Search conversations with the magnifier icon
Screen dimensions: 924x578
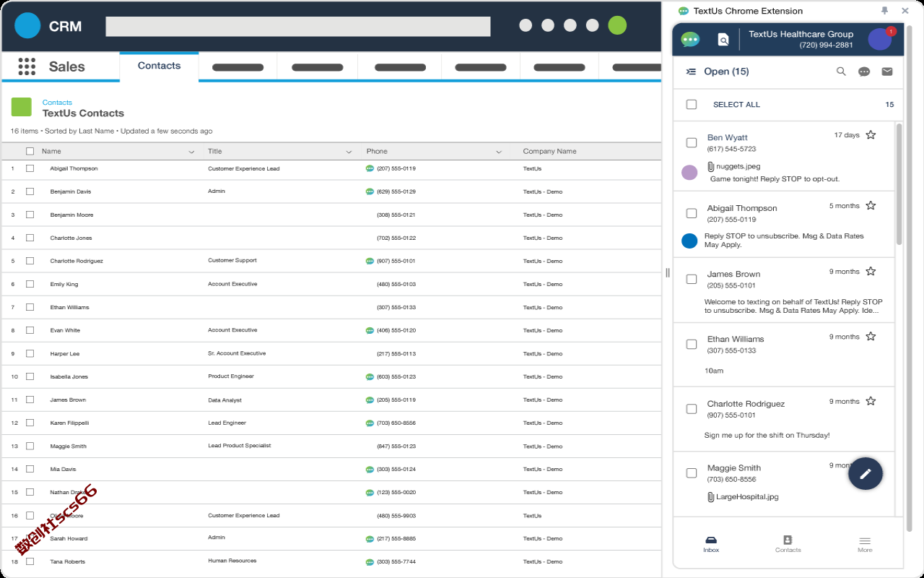(x=841, y=72)
